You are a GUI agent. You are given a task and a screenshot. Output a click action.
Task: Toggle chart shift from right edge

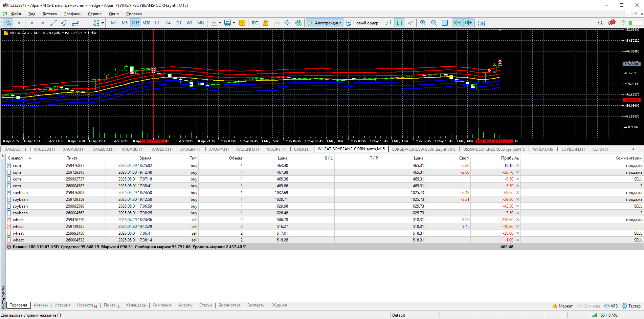468,23
